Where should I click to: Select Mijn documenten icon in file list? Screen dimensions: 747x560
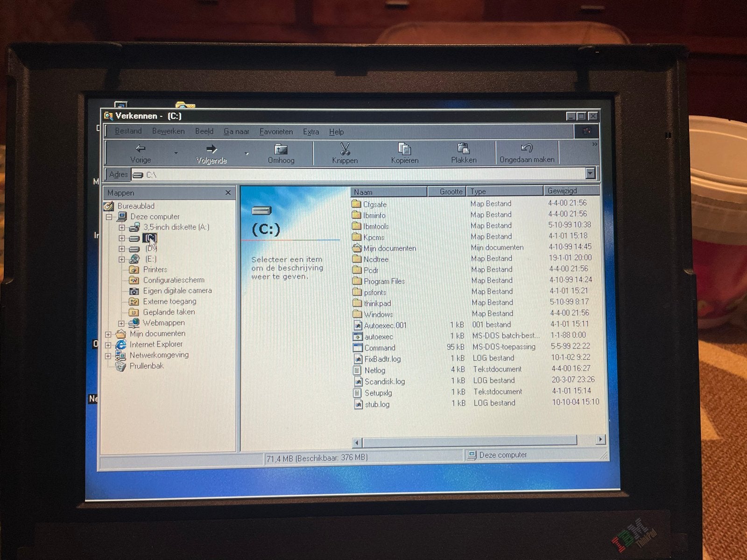357,248
